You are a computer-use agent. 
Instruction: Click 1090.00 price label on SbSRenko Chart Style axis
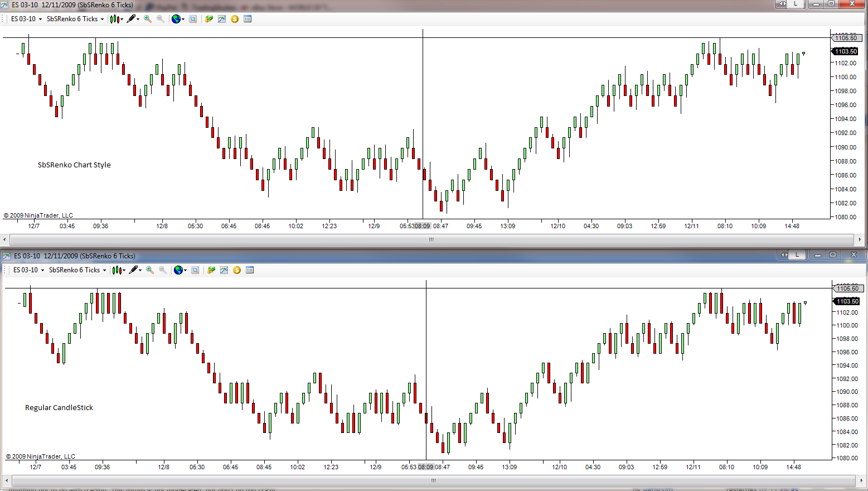[846, 147]
